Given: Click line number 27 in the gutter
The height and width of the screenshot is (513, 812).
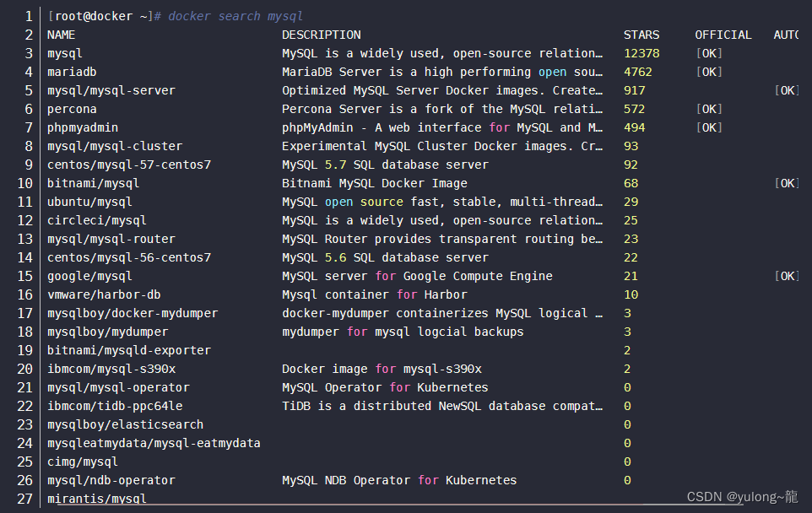Looking at the screenshot, I should 24,499.
